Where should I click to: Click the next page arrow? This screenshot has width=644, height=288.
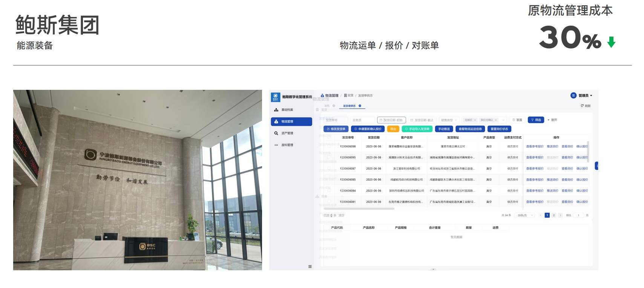click(560, 216)
